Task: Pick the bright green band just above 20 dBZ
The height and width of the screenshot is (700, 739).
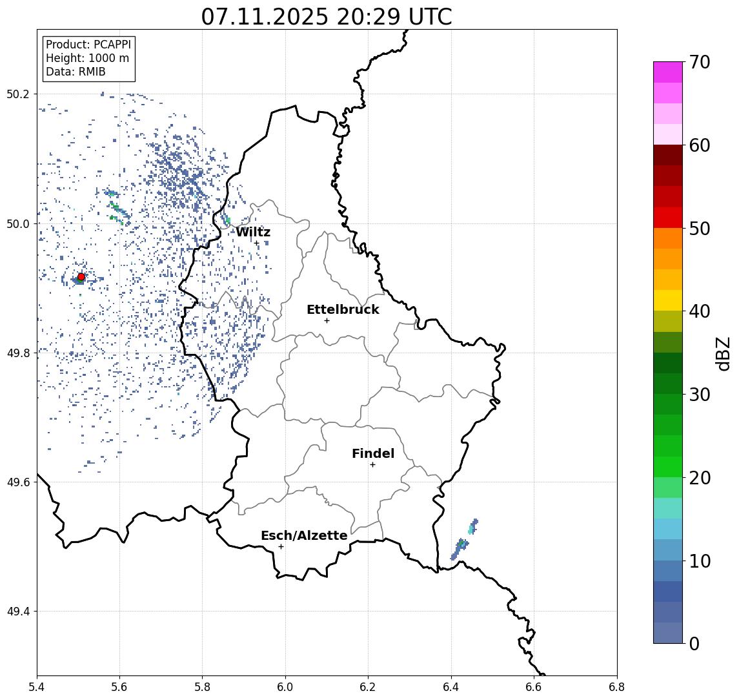Action: [668, 466]
